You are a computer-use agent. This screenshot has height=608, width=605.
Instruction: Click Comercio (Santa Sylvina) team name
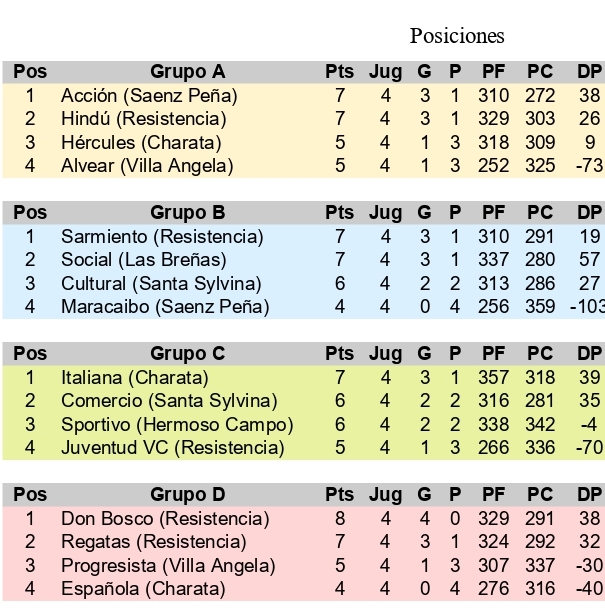click(x=169, y=401)
